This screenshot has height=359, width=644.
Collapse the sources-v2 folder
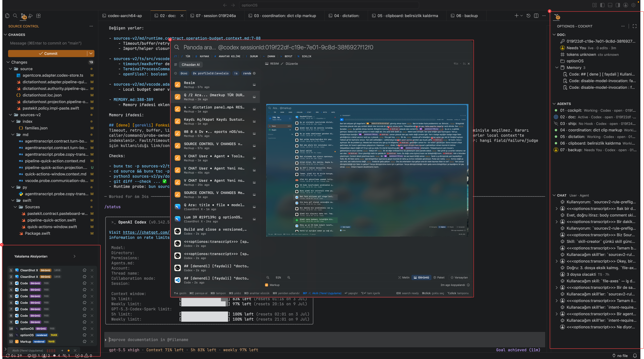[x=10, y=115]
